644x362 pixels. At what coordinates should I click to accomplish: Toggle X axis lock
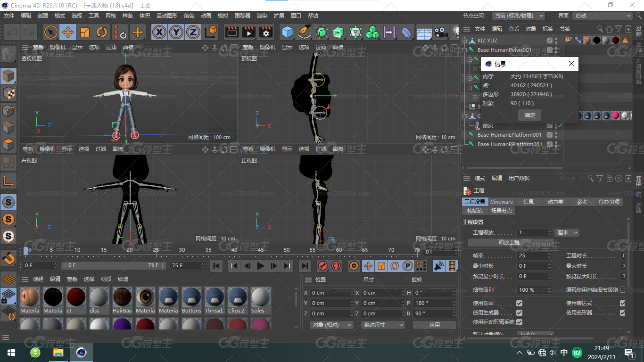[159, 32]
